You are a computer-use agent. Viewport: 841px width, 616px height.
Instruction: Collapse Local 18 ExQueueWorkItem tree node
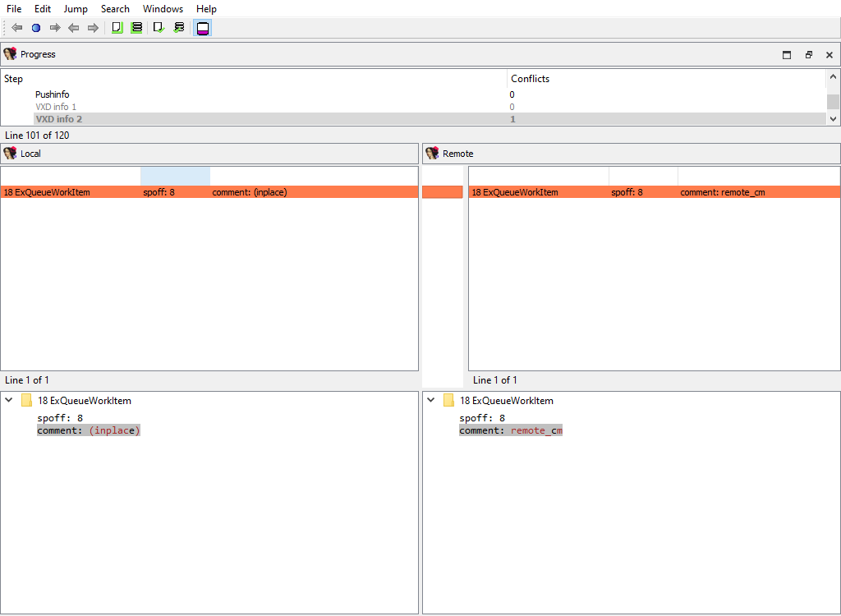9,401
